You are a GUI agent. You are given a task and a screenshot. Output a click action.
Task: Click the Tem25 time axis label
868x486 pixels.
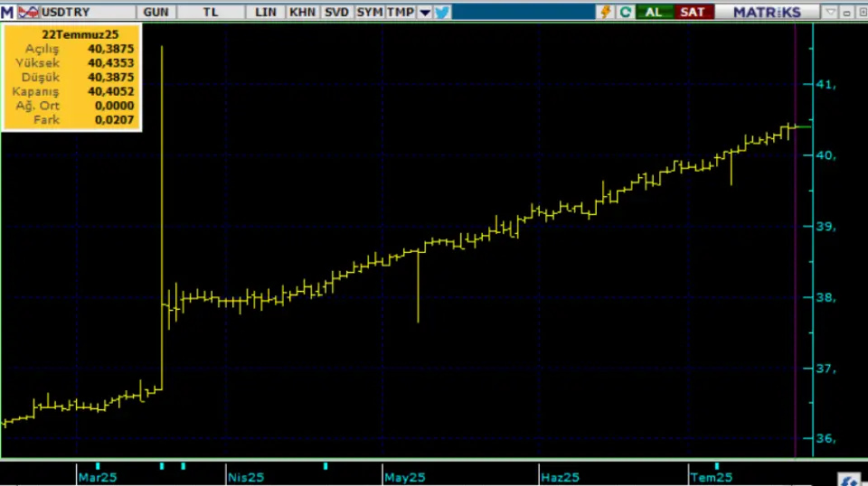point(712,478)
